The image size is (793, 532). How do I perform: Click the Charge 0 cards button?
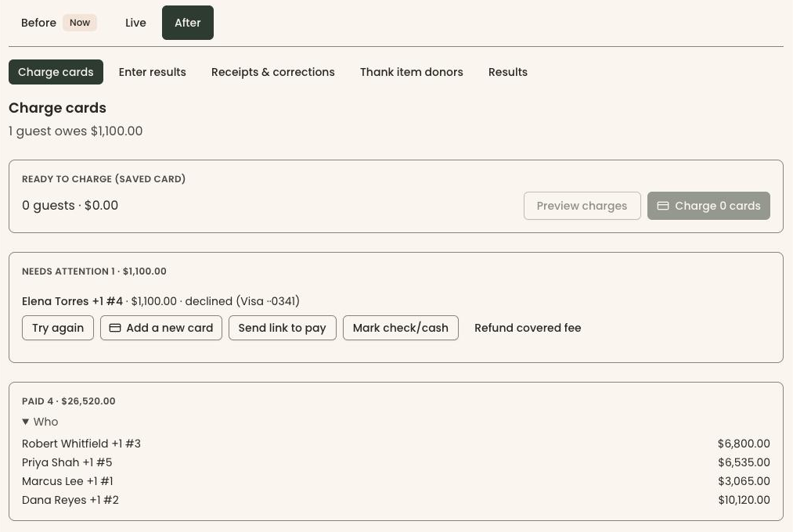(708, 206)
